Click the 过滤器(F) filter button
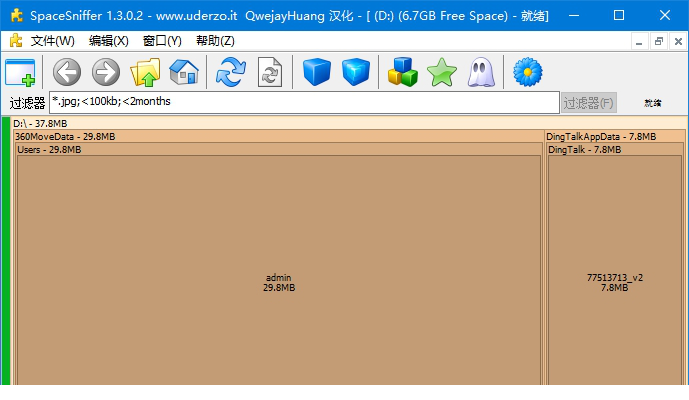Viewport: 689px width, 400px height. point(589,103)
